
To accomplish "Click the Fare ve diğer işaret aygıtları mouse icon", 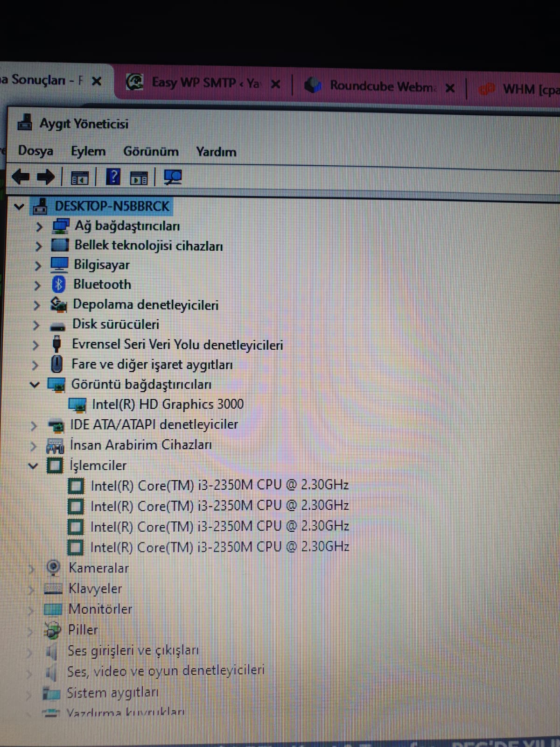I will click(56, 364).
